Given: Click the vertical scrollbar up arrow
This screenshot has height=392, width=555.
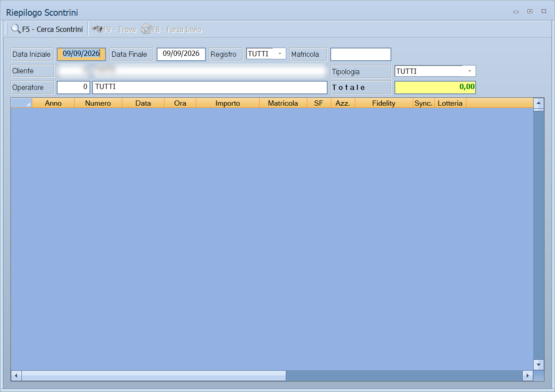Looking at the screenshot, I should pos(539,103).
